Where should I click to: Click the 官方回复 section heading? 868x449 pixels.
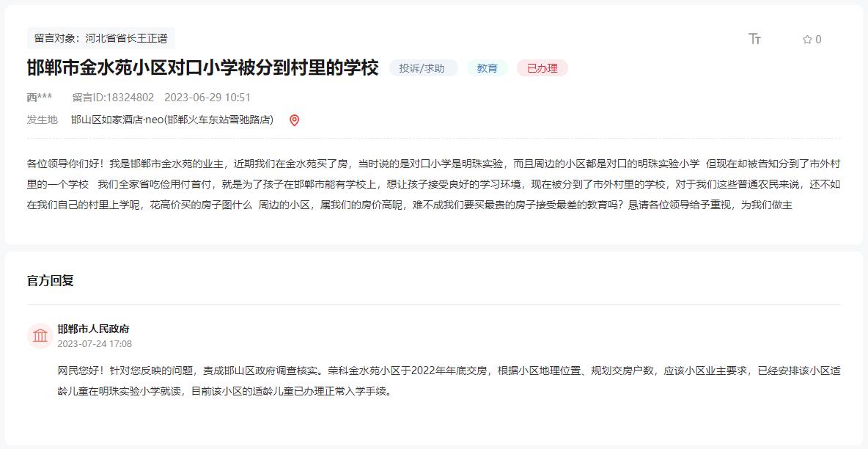51,280
